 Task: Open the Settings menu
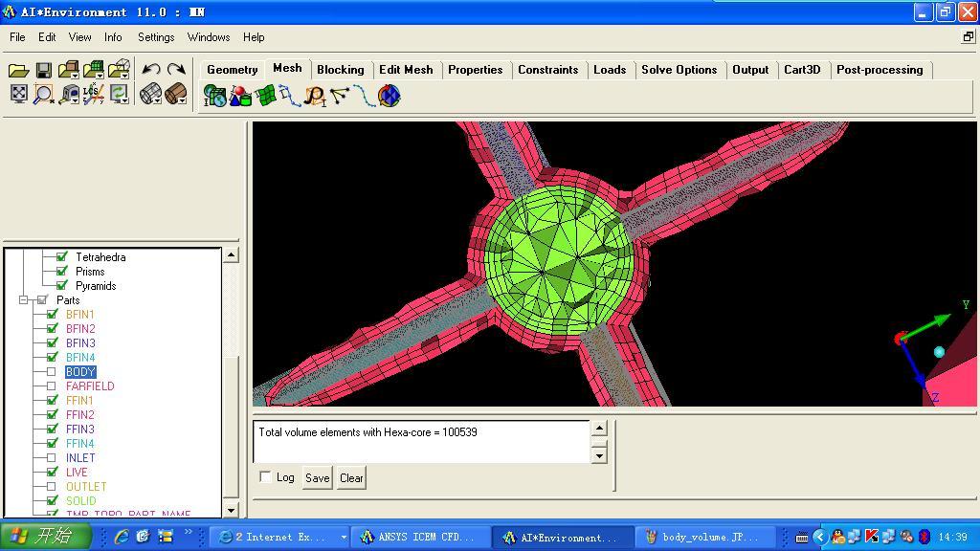pyautogui.click(x=155, y=37)
